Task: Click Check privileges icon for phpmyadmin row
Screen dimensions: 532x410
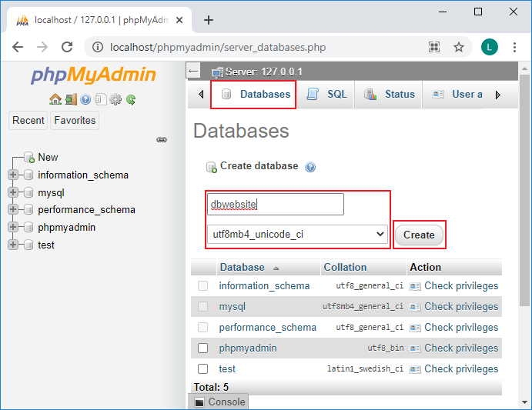Action: [415, 348]
